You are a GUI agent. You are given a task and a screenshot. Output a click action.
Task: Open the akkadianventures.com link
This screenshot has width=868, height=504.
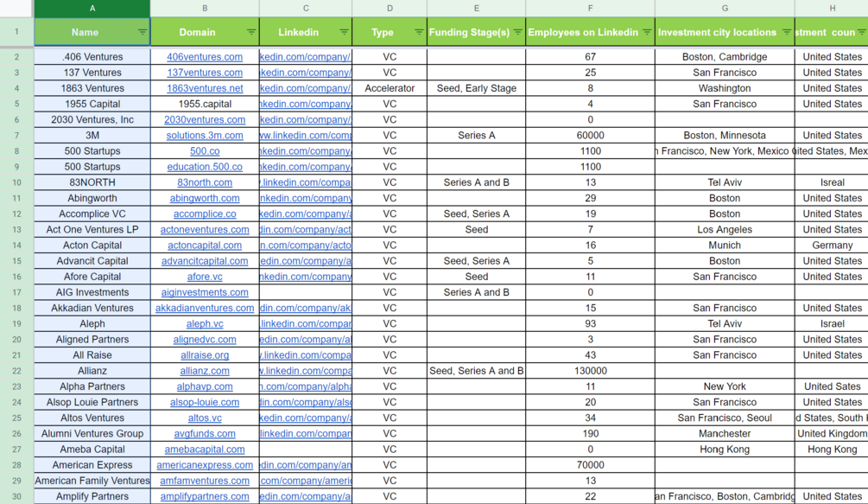[x=205, y=308]
